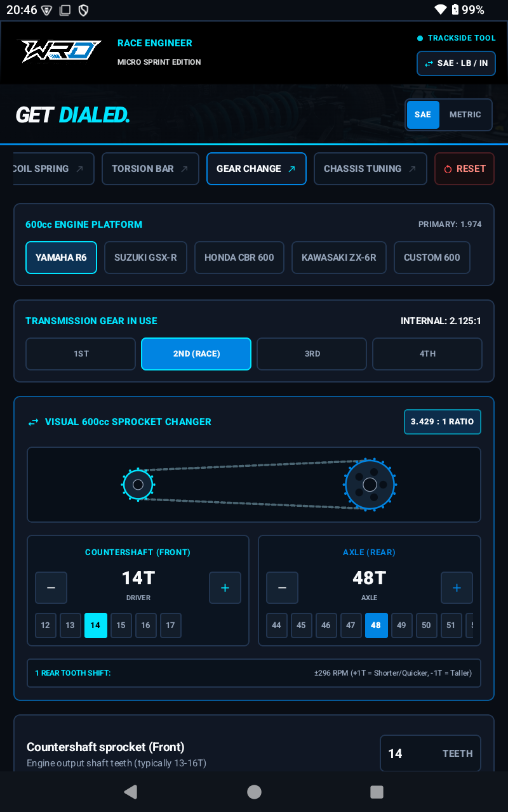
Task: Open the Coil Spring tab
Action: point(53,169)
